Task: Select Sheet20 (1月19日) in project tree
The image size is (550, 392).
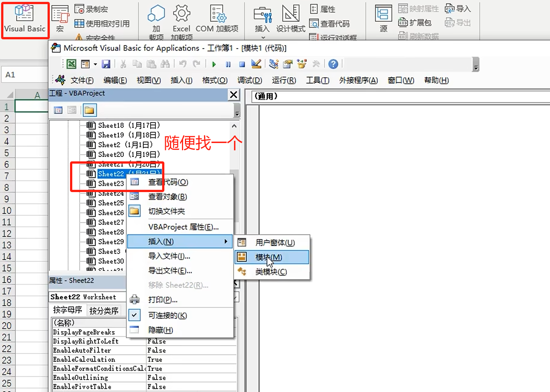Action: pyautogui.click(x=123, y=154)
